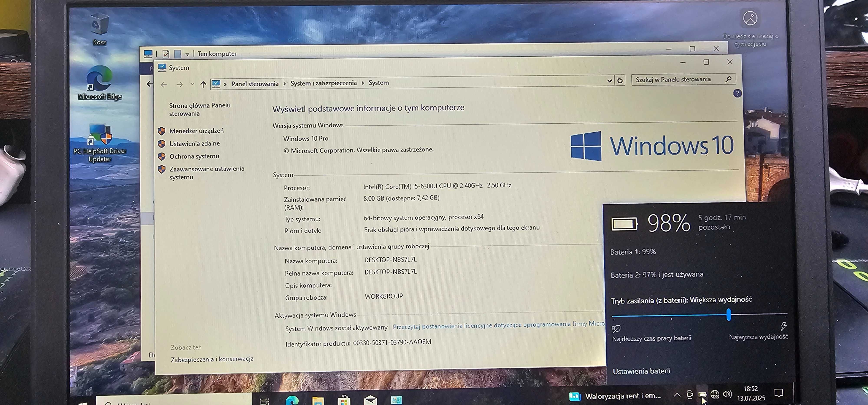Open the notification center icon
The width and height of the screenshot is (868, 405).
pyautogui.click(x=778, y=393)
